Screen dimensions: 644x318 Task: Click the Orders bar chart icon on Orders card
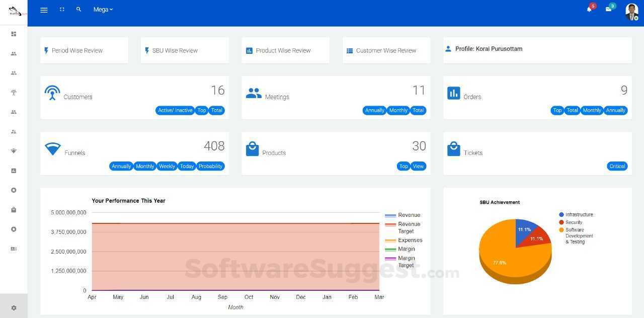pos(454,93)
